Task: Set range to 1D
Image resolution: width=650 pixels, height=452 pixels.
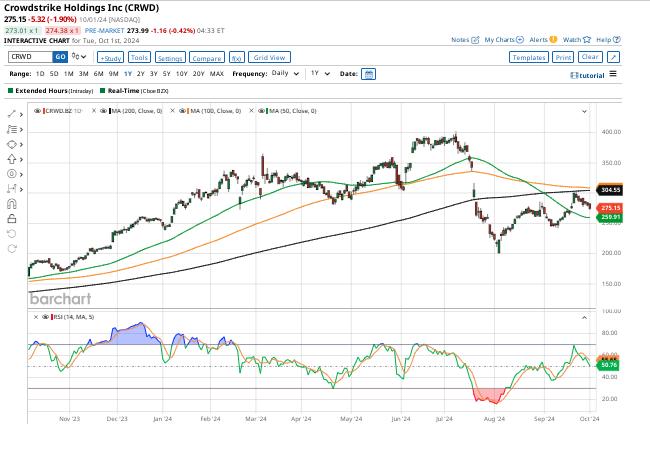Action: (x=40, y=74)
